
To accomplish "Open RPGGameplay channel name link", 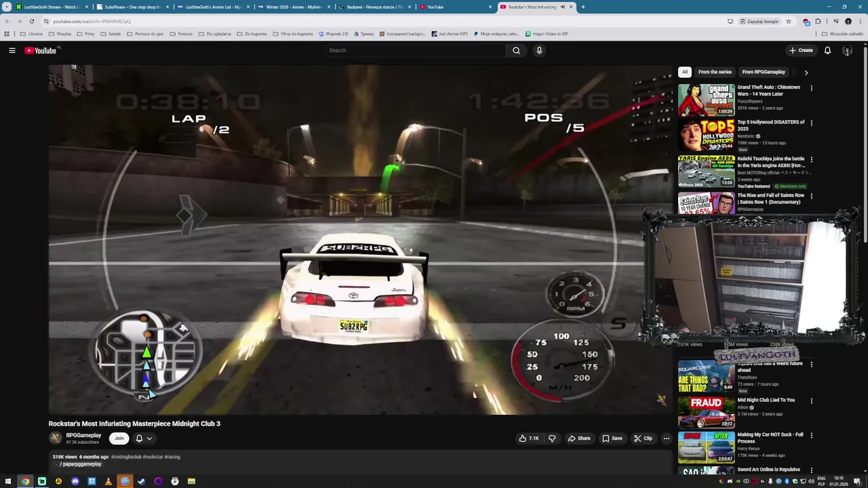I will click(x=83, y=435).
